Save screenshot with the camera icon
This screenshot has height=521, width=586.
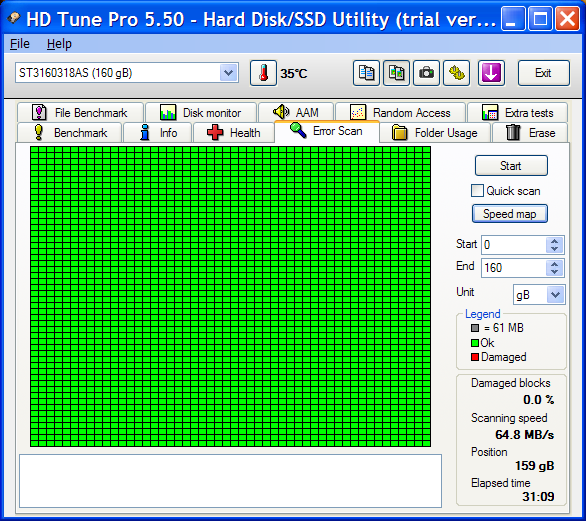pos(426,73)
